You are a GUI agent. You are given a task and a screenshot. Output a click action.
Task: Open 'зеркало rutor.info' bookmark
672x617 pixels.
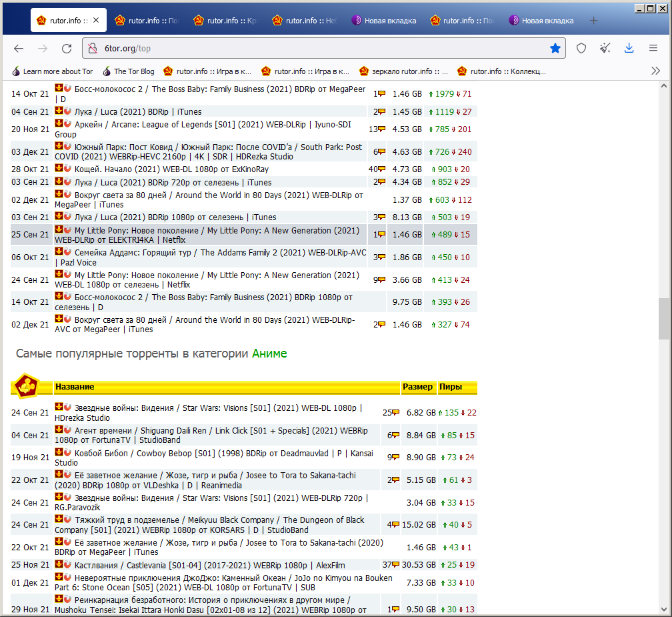click(404, 71)
